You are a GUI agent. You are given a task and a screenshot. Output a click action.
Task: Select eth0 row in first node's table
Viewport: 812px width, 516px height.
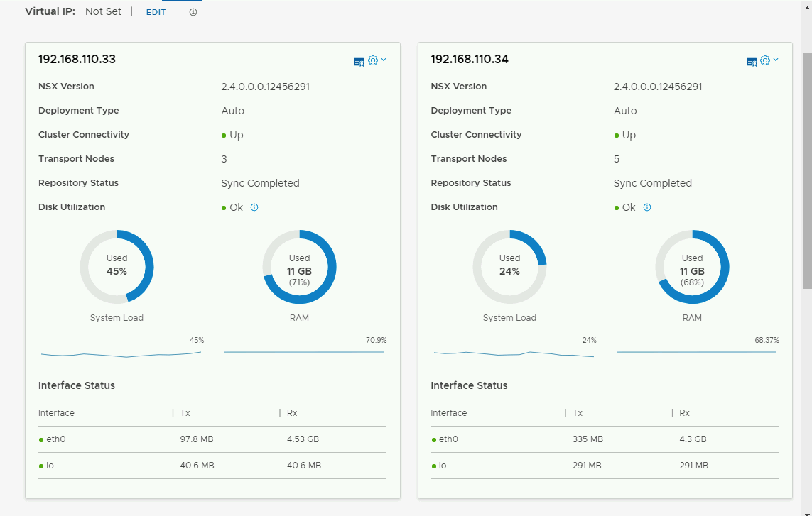(56, 439)
